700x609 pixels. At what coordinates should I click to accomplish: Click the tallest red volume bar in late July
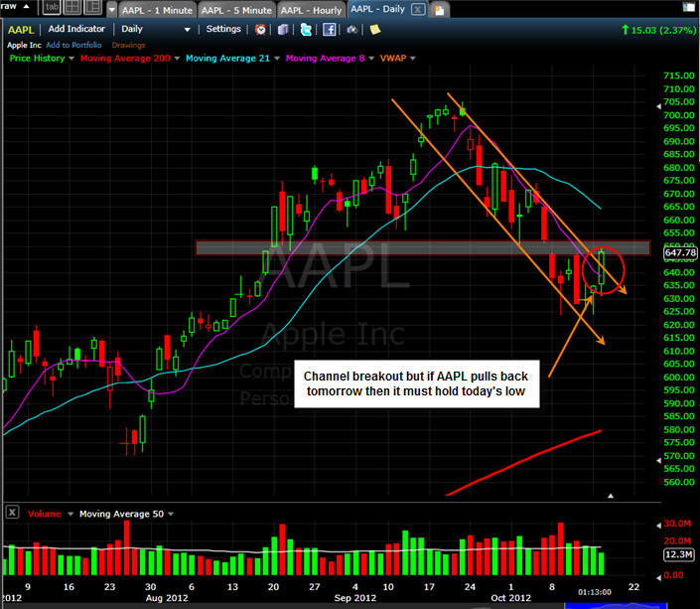[127, 547]
